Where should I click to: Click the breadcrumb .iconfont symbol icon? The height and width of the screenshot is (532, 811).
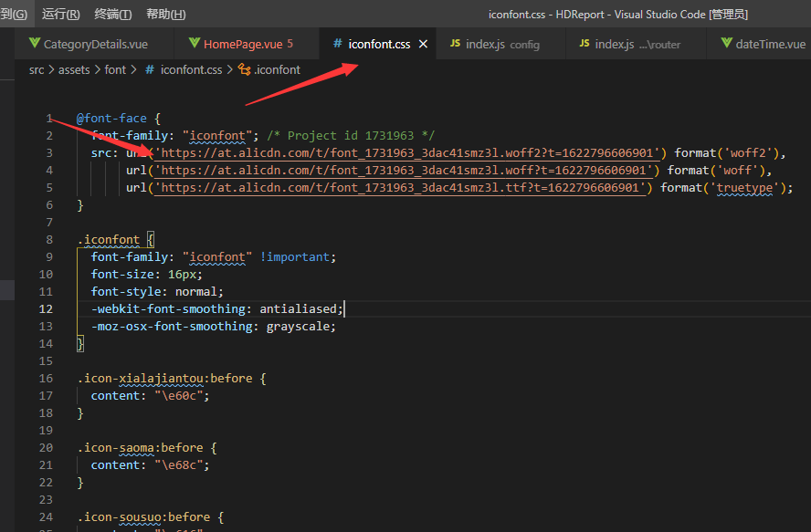(244, 69)
